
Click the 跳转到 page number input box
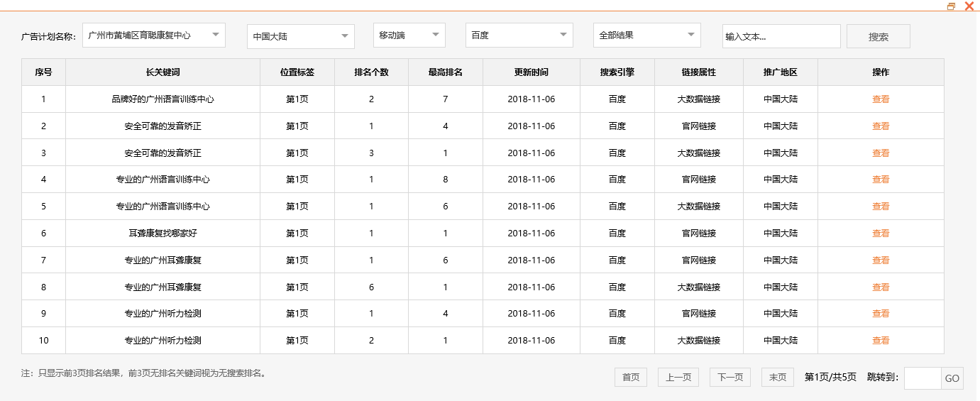coord(923,378)
